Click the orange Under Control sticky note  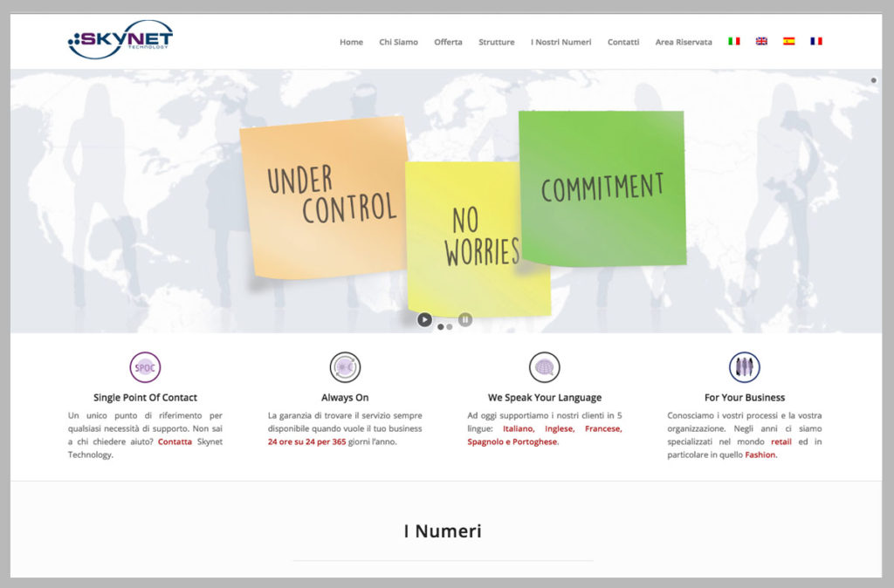click(324, 198)
